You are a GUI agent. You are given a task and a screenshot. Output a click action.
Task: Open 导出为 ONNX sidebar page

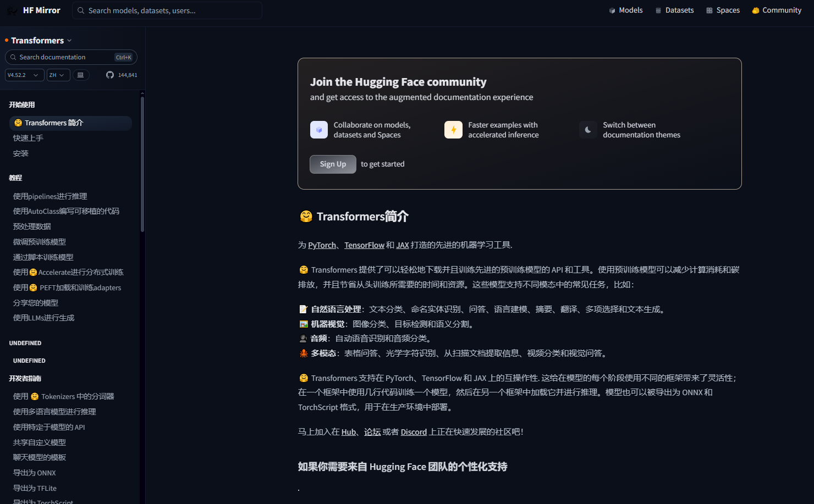[35, 473]
